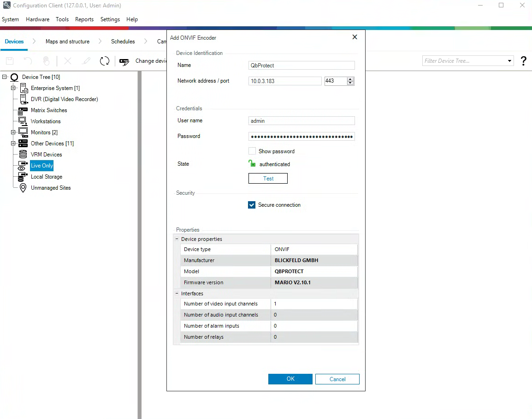This screenshot has height=419, width=532.
Task: Click the VRM Devices database icon
Action: [23, 155]
